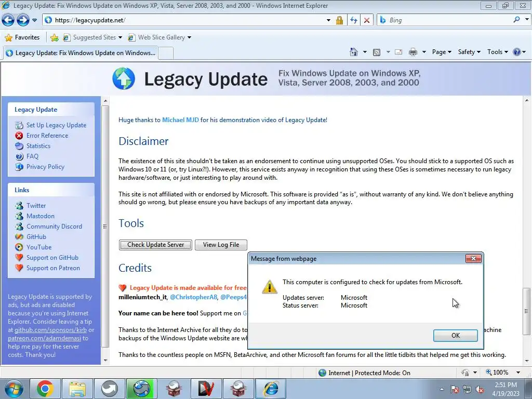Open Windows Start orb
Image resolution: width=532 pixels, height=399 pixels.
pyautogui.click(x=14, y=389)
